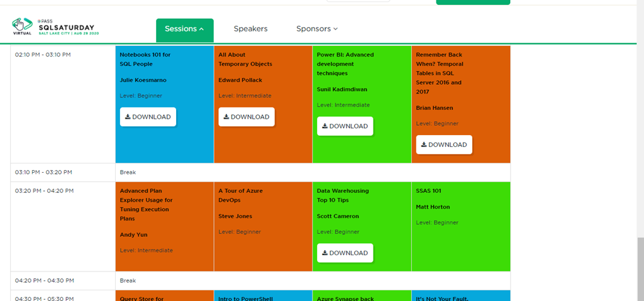Click download icon in Temporal Tables session
The width and height of the screenshot is (644, 301).
424,145
